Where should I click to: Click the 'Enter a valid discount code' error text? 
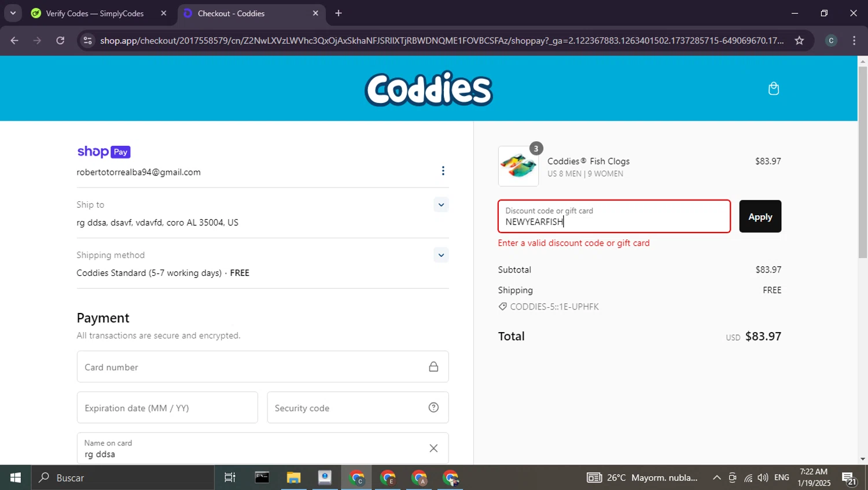click(574, 243)
